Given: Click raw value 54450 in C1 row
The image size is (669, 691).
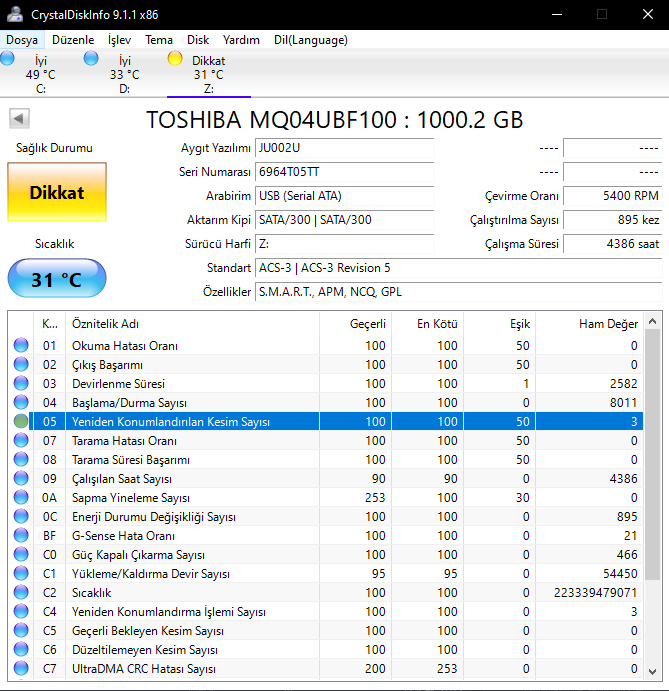Looking at the screenshot, I should click(x=620, y=574).
